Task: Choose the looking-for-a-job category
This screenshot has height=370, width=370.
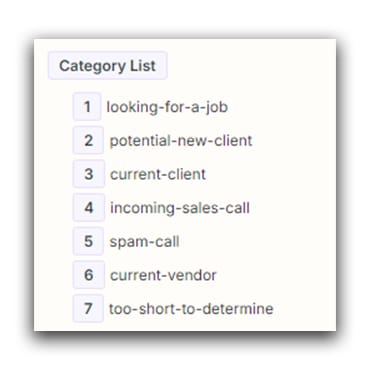Action: click(x=167, y=107)
